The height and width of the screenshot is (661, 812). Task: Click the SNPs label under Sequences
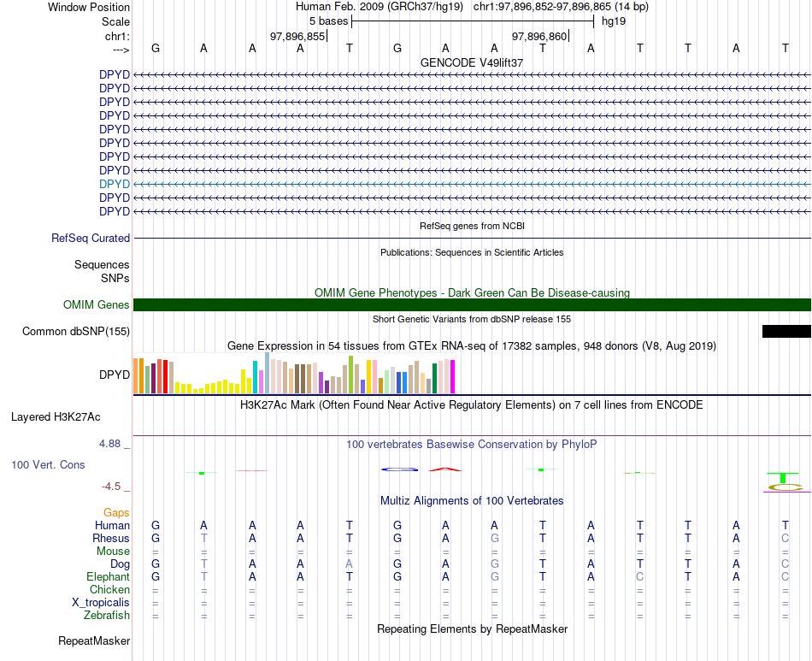point(115,278)
